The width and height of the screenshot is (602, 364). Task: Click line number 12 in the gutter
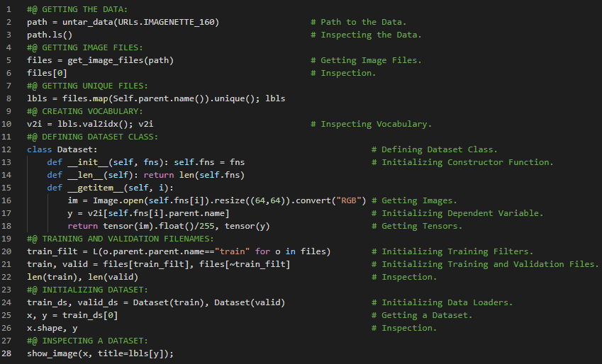tap(6, 149)
